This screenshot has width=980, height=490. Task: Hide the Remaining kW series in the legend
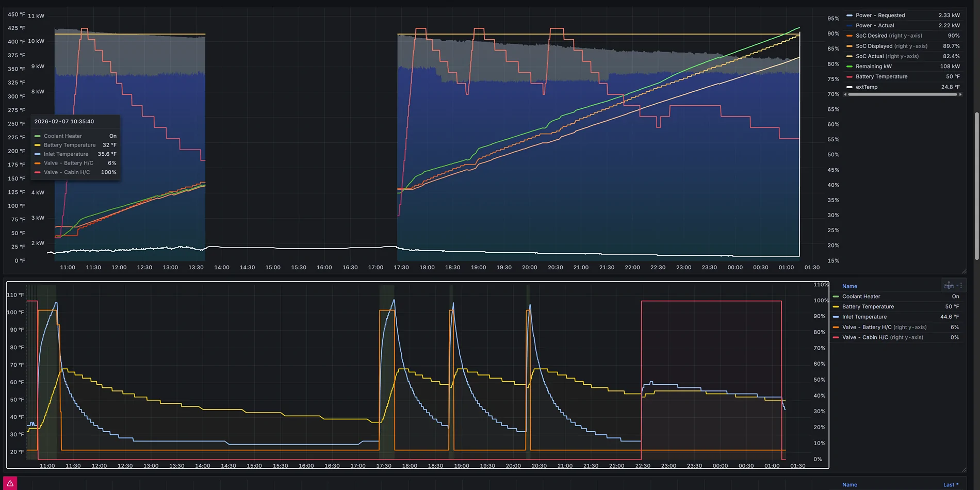tap(873, 67)
